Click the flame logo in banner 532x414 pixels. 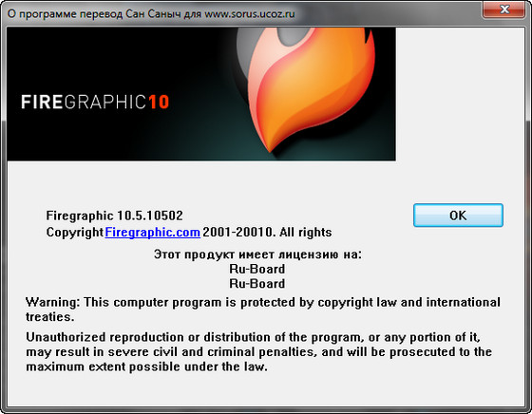305,90
